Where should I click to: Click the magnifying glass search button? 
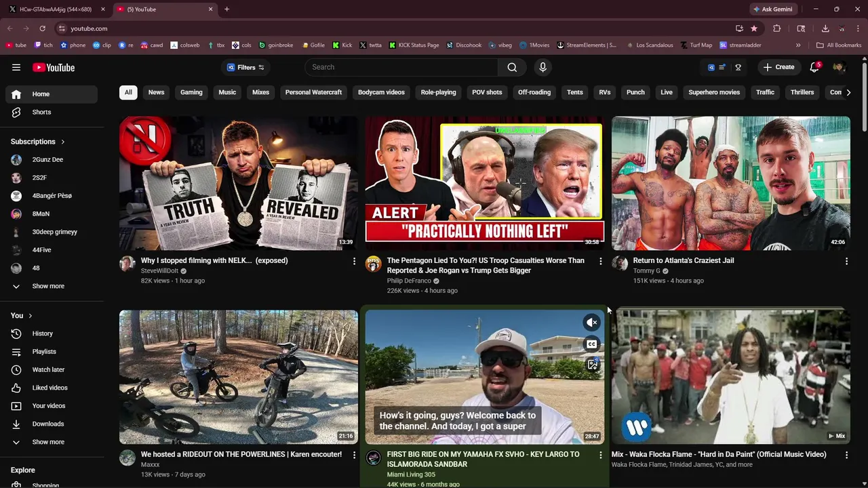512,67
